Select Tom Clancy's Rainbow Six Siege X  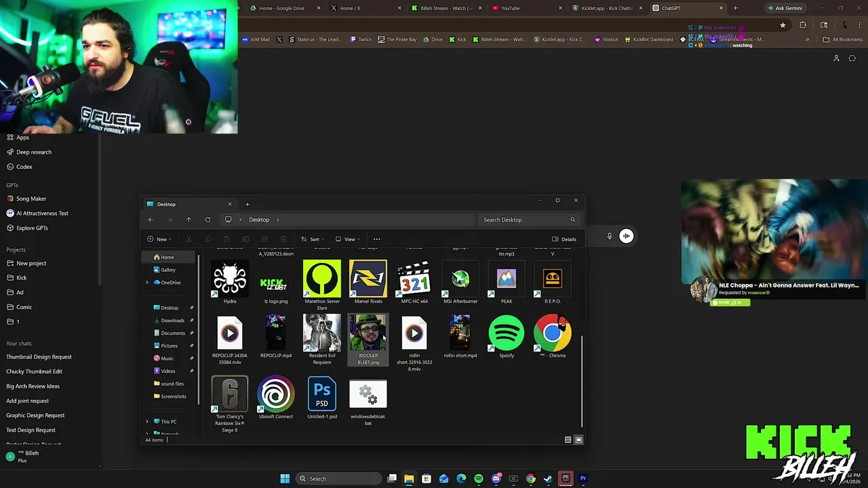pos(230,405)
